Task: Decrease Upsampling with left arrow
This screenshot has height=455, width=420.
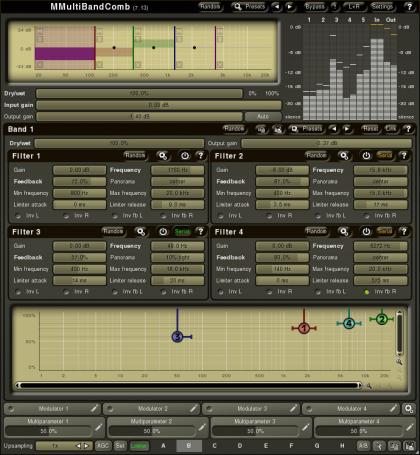Action: coord(78,446)
